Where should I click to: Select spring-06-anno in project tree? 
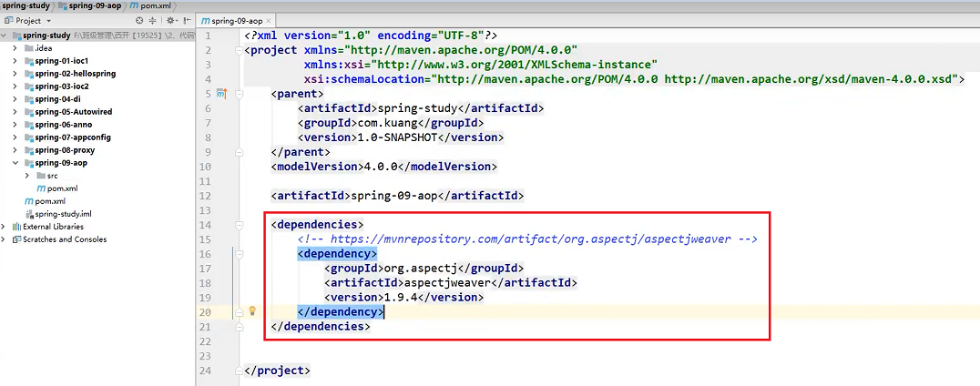65,125
